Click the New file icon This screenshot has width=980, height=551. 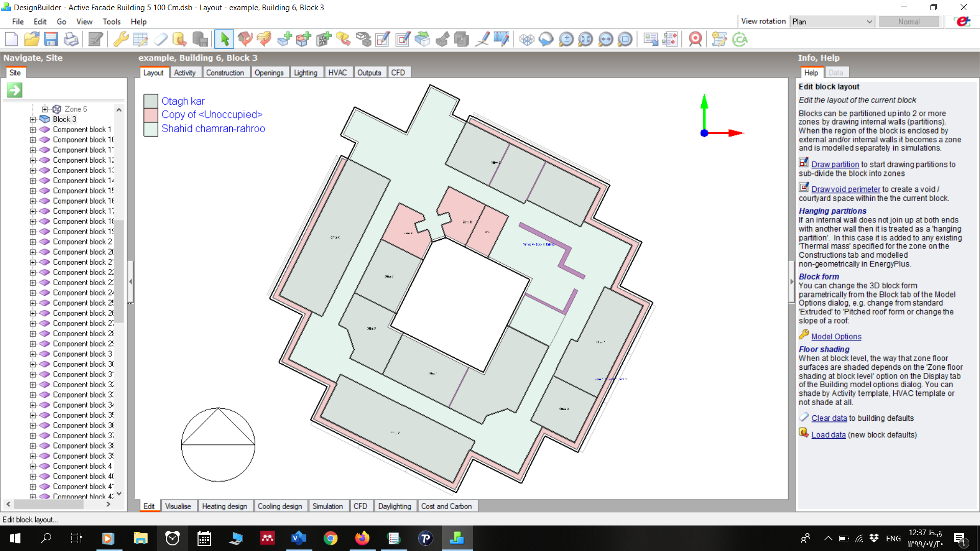(x=11, y=39)
